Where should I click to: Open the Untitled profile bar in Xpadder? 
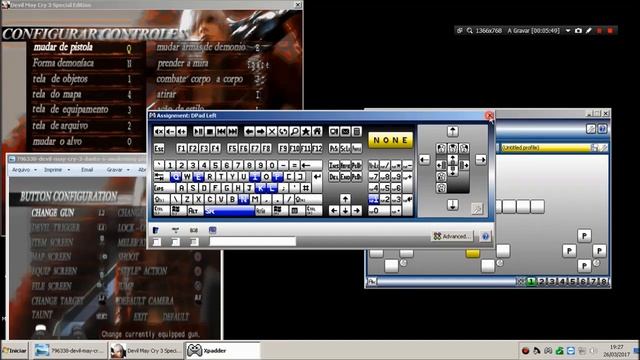tap(545, 148)
